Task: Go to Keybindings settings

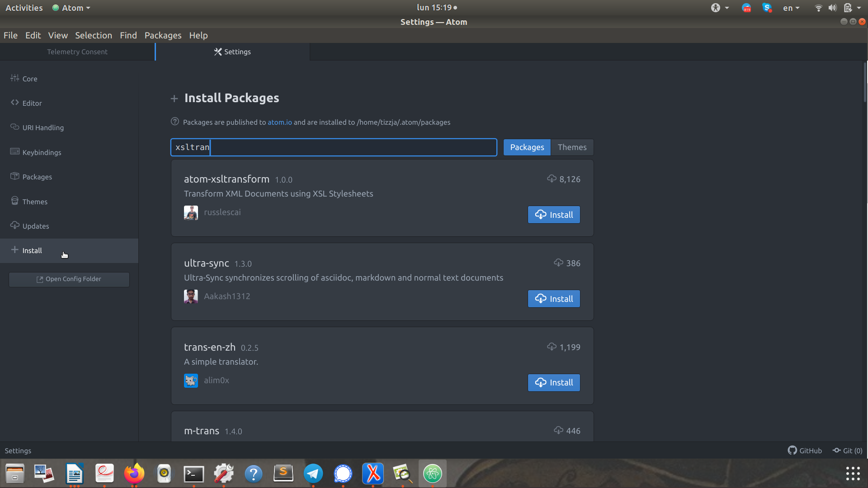Action: pos(69,152)
